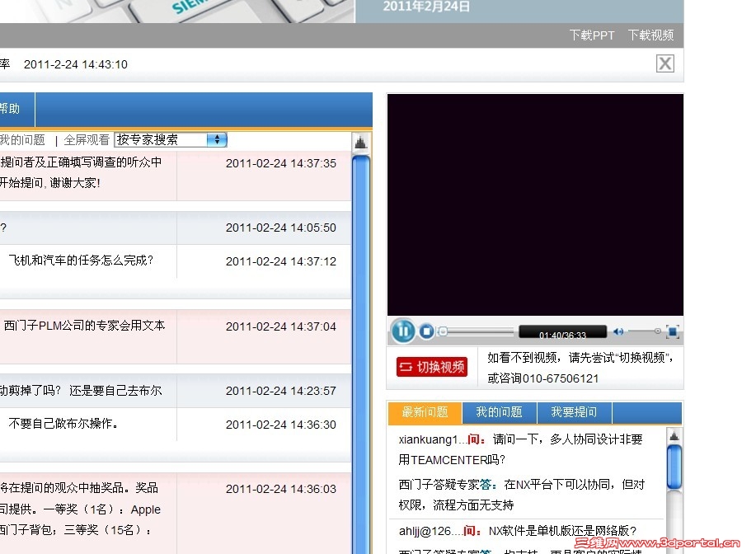Select timestamp 2011-02-24 14:37:04
Viewport: 756px width, 554px height.
coord(280,326)
